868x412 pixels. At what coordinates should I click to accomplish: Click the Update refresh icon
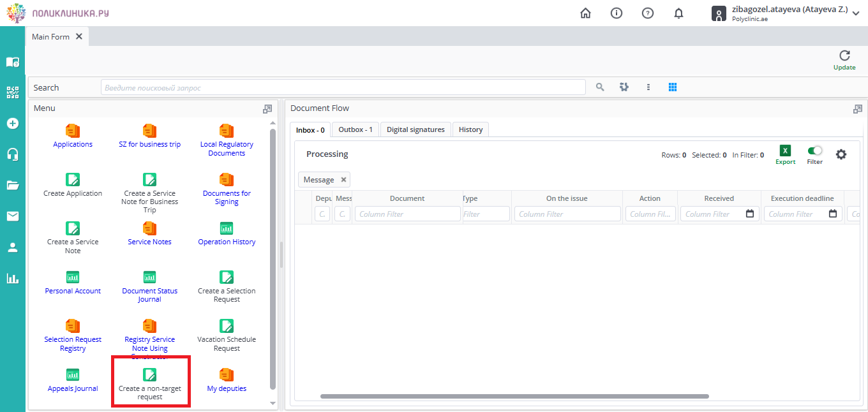(x=844, y=56)
